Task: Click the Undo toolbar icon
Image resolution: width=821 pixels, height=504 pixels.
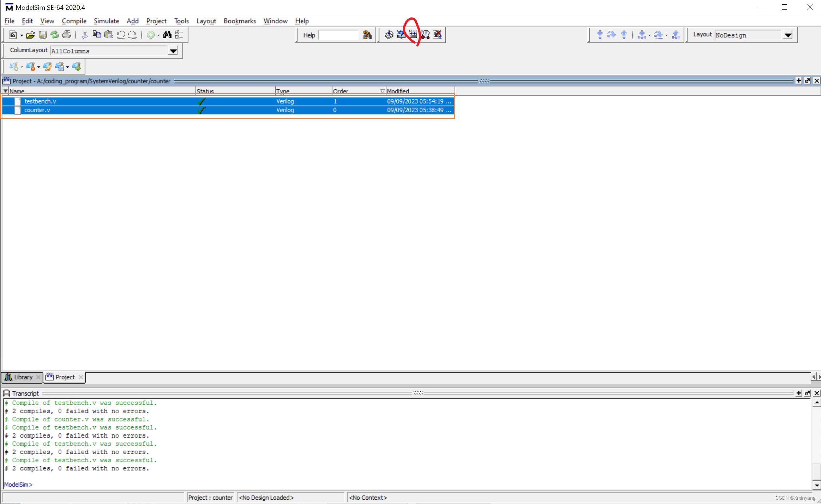Action: (x=121, y=35)
